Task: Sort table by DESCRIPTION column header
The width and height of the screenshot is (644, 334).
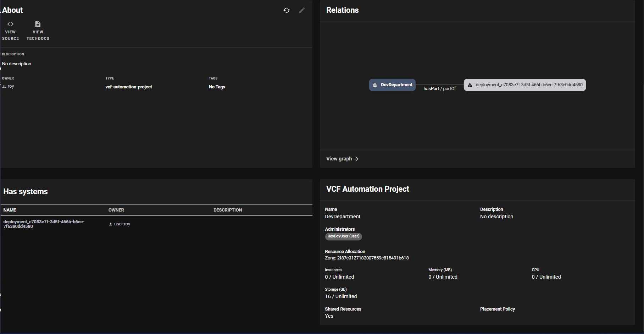Action: pos(228,210)
